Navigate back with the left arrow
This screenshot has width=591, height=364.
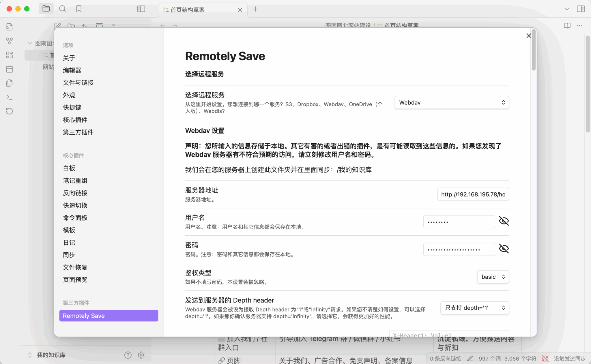163,26
